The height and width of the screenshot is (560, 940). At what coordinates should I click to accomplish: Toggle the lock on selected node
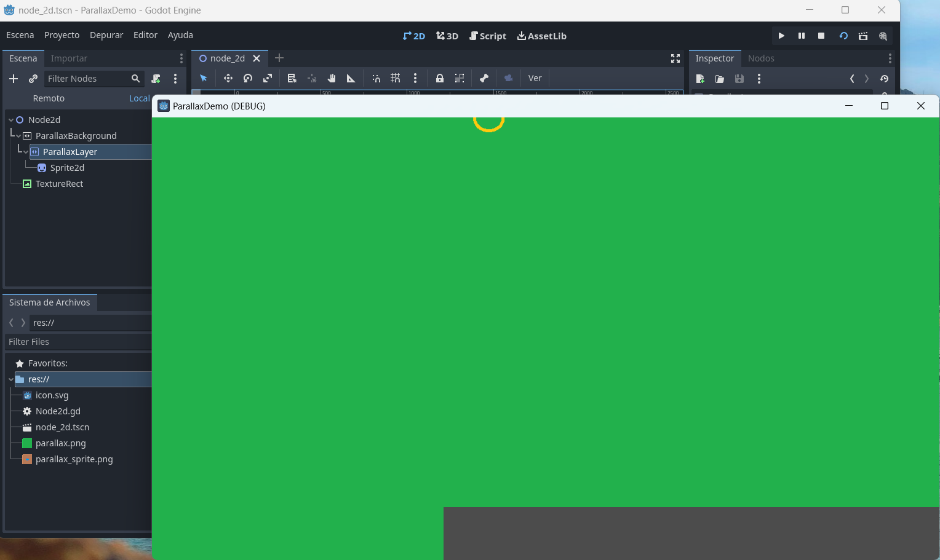pos(439,78)
